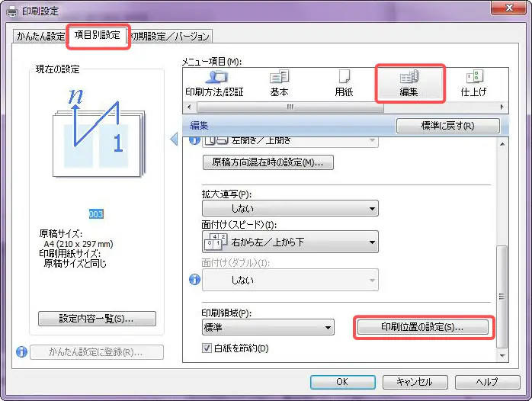The height and width of the screenshot is (401, 532).
Task: Click info icon beside 面付け(ダブル) dropdown
Action: pos(194,280)
